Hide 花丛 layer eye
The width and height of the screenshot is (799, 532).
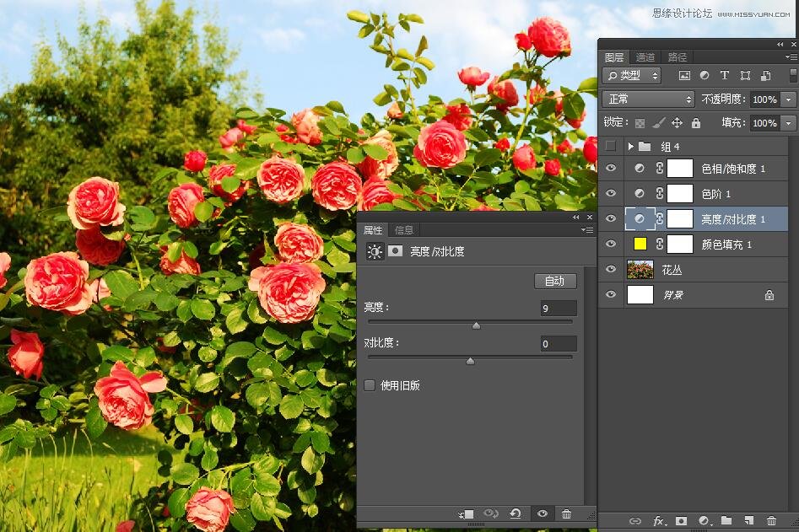tap(611, 269)
